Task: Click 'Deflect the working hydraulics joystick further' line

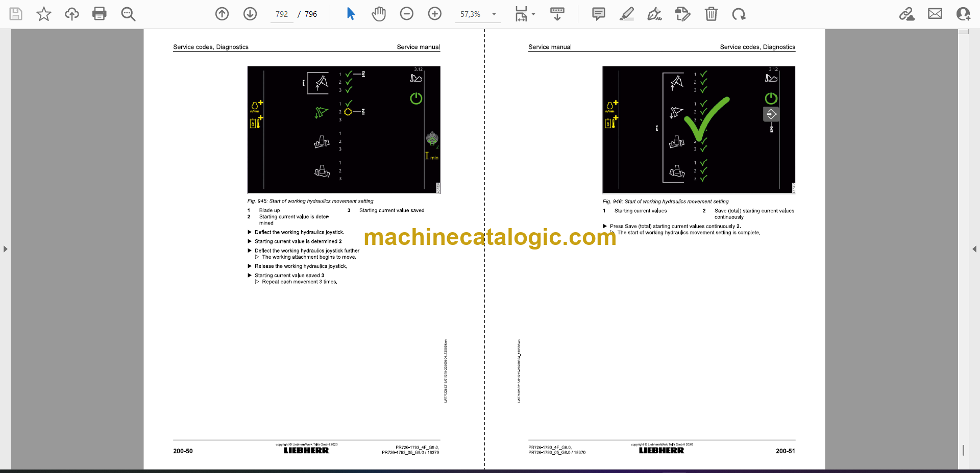Action: [x=307, y=251]
